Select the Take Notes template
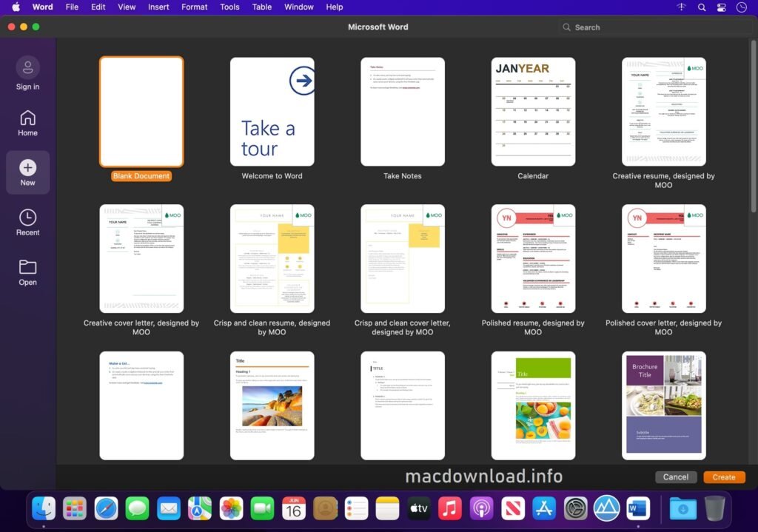Screen dimensions: 758x532 (403, 111)
